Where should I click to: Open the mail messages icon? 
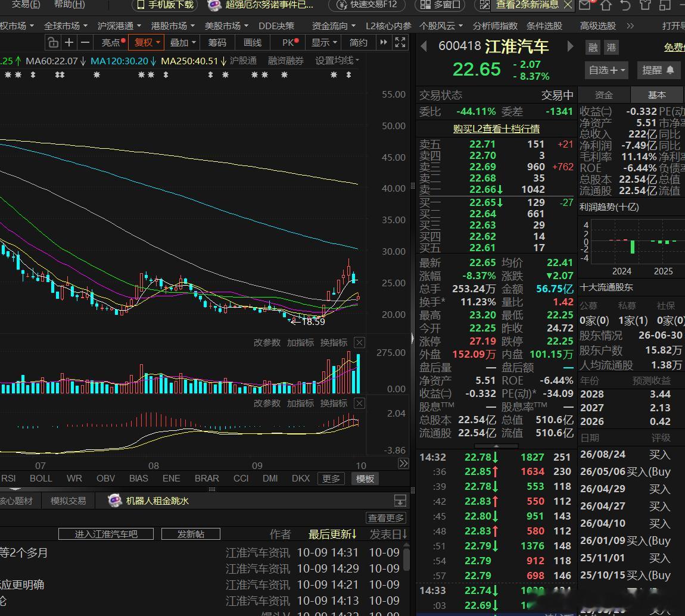584,5
